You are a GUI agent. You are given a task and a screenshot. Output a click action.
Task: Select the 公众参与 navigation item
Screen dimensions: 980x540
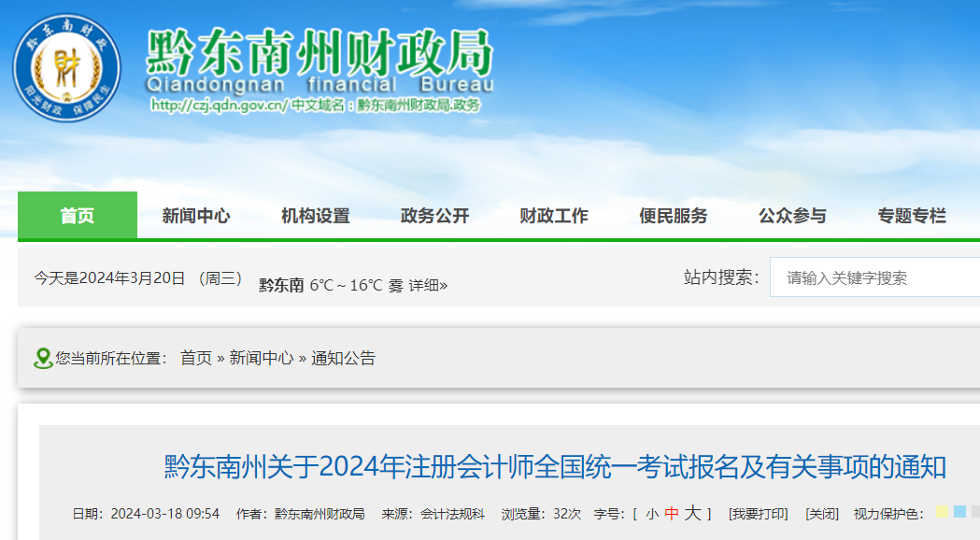click(792, 216)
